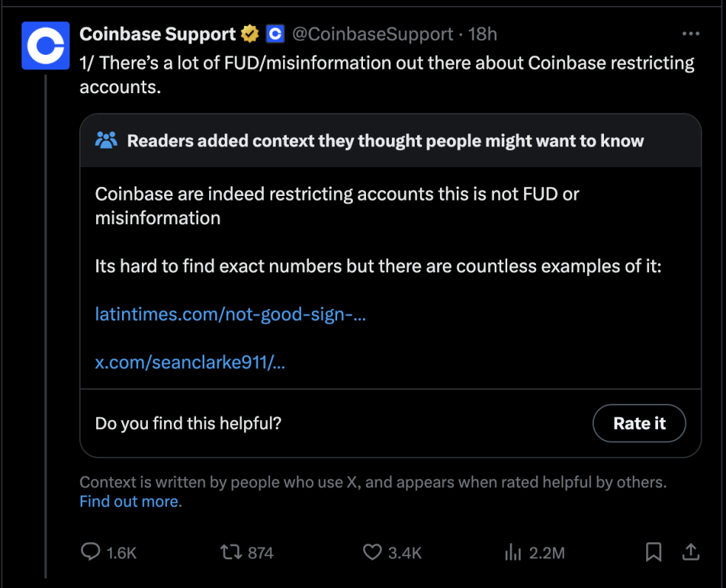Open the x.com/seanclarke911 link
The height and width of the screenshot is (588, 726).
[190, 363]
